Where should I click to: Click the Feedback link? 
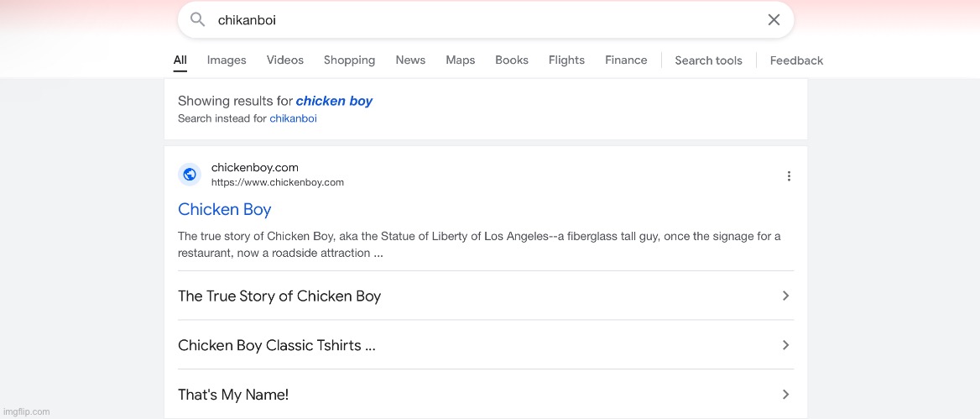[796, 60]
